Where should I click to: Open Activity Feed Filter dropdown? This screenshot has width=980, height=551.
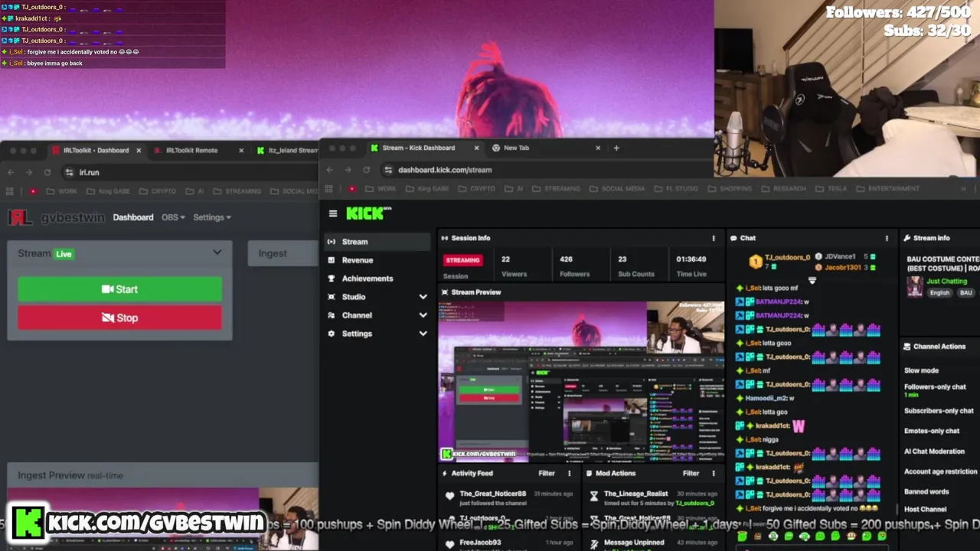pyautogui.click(x=546, y=474)
